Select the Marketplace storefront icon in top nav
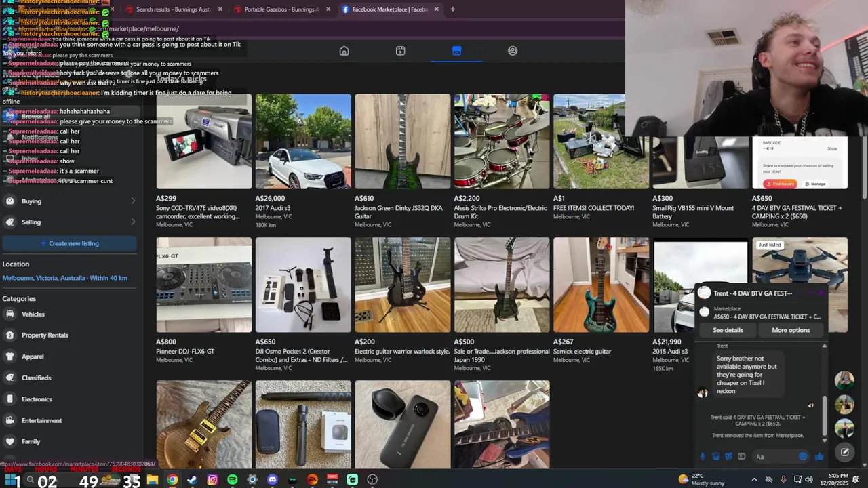Viewport: 868px width, 488px height. 456,51
